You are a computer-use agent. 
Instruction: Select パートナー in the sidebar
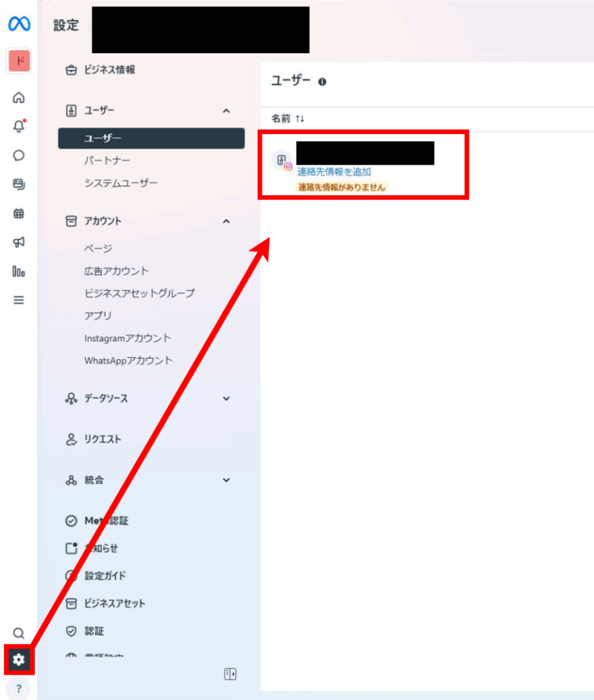click(107, 160)
